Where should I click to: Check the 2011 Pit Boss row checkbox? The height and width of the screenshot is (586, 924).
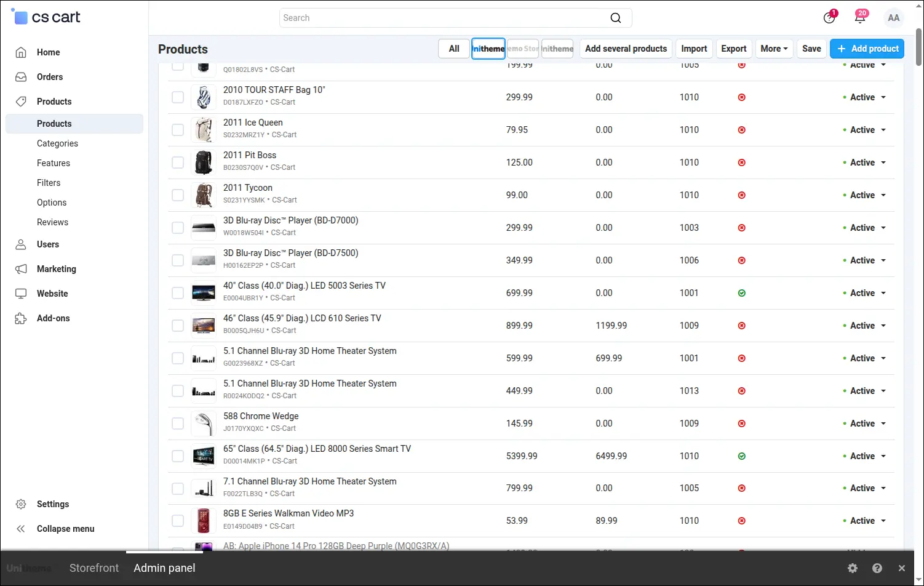tap(178, 163)
